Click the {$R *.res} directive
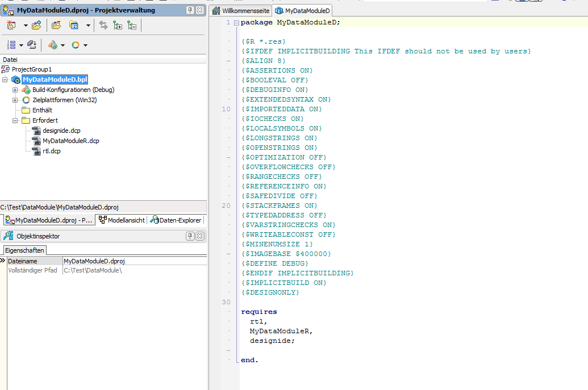588x390 pixels. [264, 41]
